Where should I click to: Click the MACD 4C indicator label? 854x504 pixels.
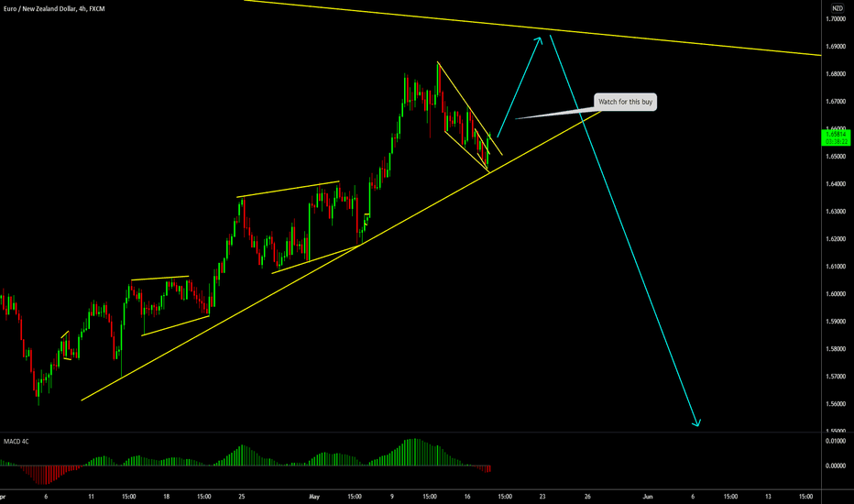click(x=16, y=442)
